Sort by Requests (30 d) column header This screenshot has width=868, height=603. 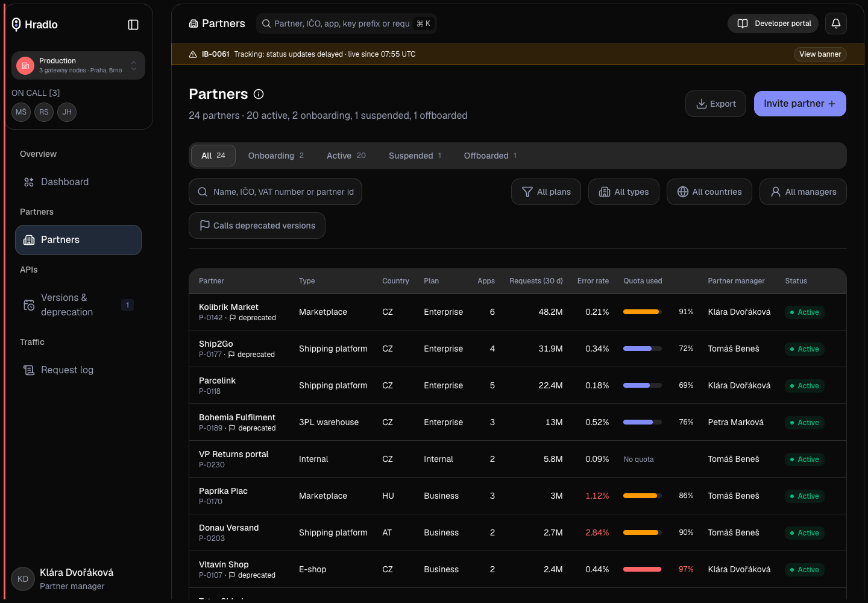(536, 281)
